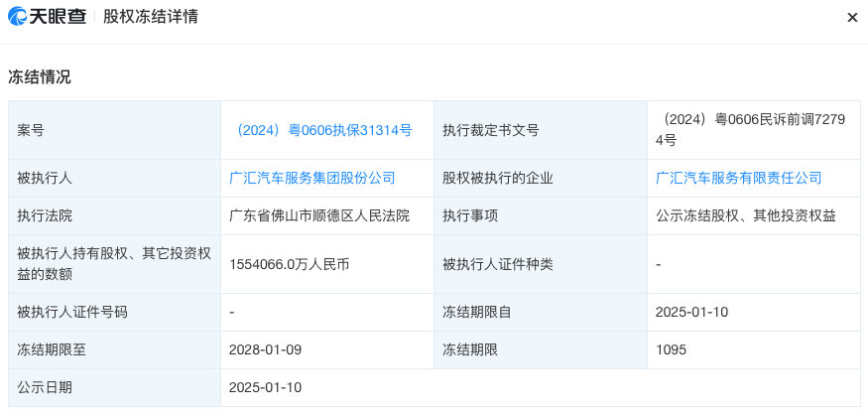Click the 执行事项 label cell
Image resolution: width=868 pixels, height=413 pixels.
coord(541,215)
